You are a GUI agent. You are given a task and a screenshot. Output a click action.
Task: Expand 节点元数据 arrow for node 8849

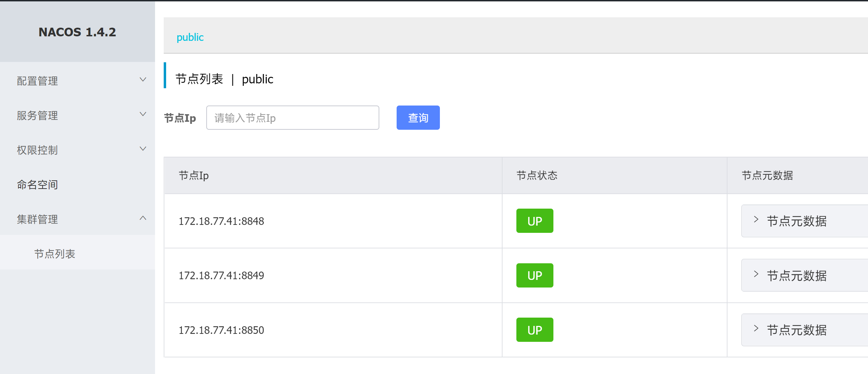[756, 274]
